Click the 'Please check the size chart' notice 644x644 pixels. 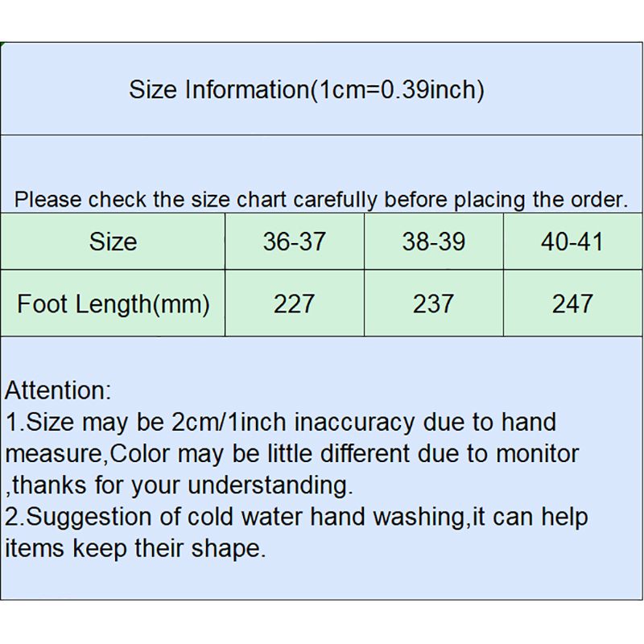(x=321, y=200)
